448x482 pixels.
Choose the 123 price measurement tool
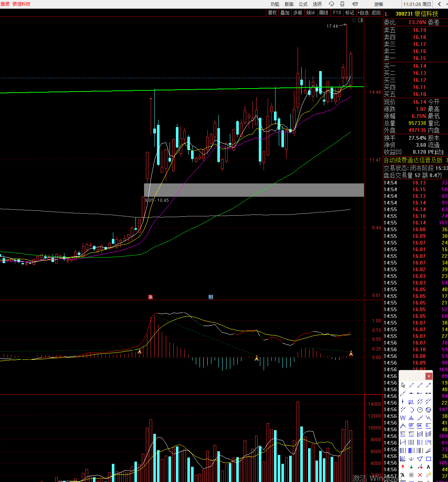(411, 402)
